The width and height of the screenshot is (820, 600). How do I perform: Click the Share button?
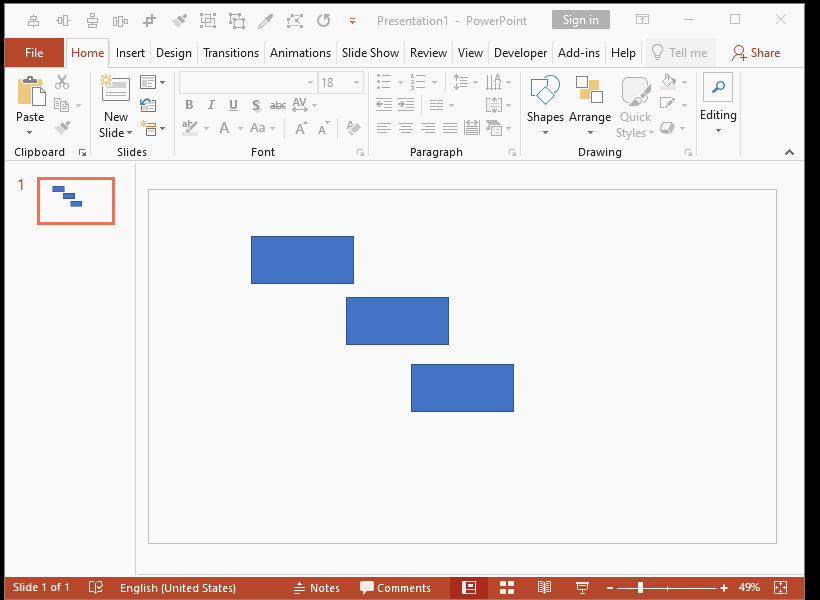(756, 53)
